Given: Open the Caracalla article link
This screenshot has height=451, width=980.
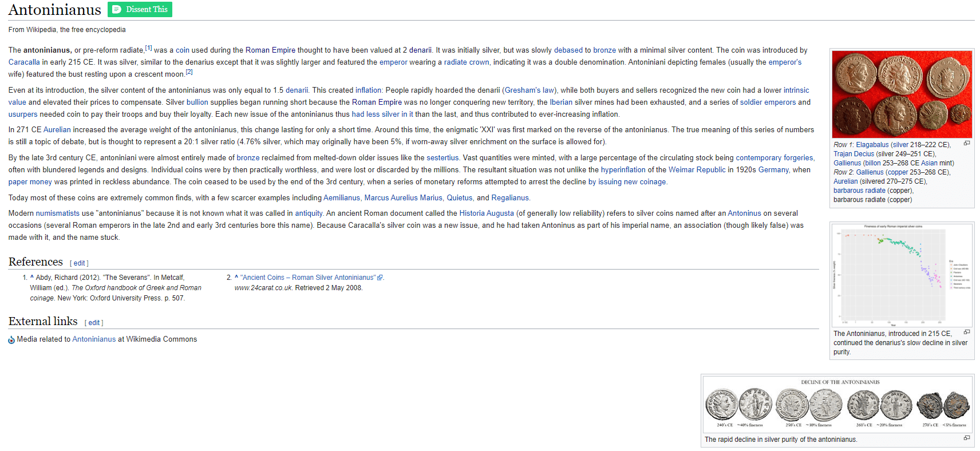Looking at the screenshot, I should tap(24, 62).
